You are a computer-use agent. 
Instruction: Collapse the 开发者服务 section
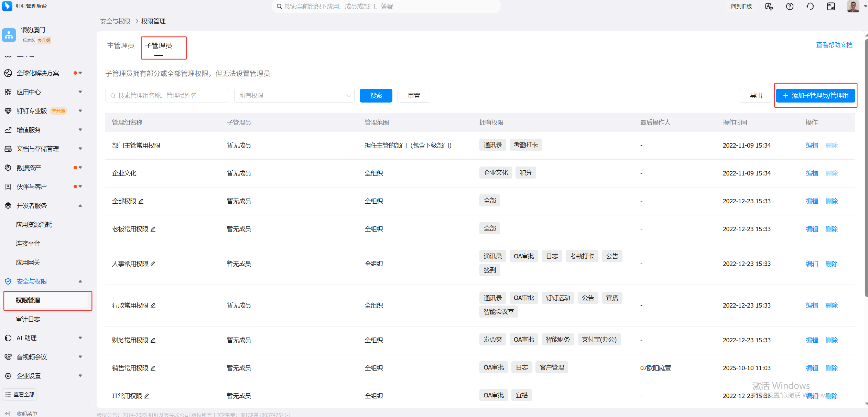click(80, 205)
